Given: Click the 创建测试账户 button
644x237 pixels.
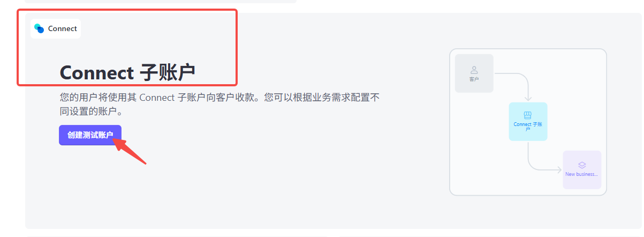Looking at the screenshot, I should (90, 135).
